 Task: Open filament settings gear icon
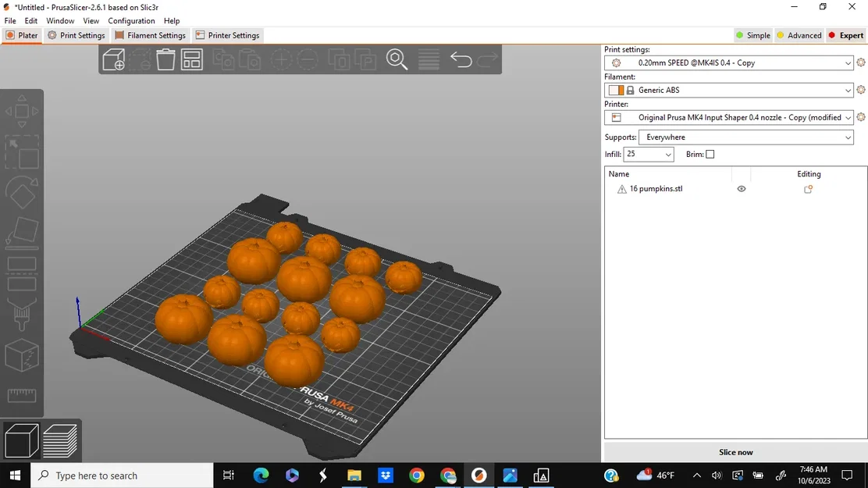click(861, 90)
